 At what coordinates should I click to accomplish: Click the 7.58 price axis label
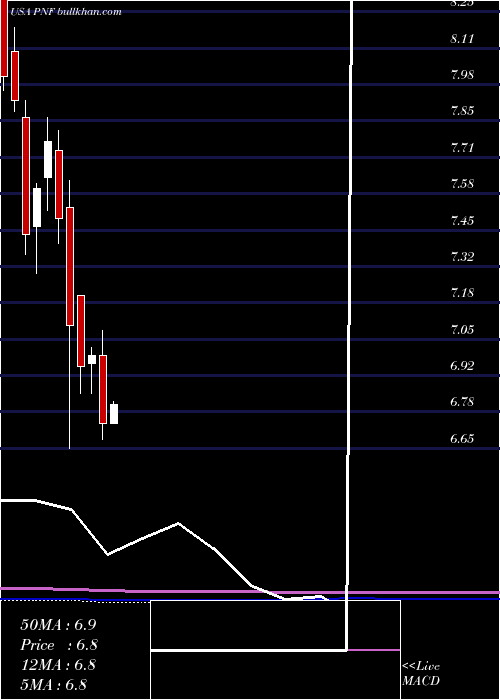(x=462, y=184)
